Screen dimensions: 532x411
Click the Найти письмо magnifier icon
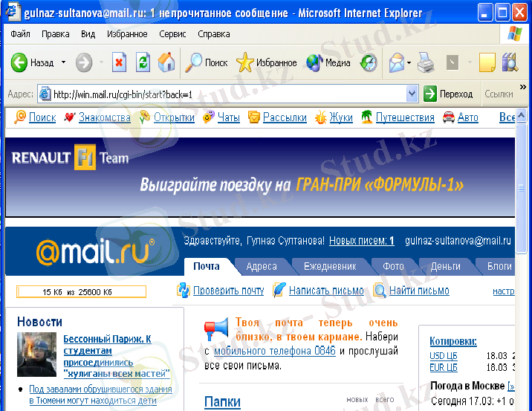tap(380, 291)
